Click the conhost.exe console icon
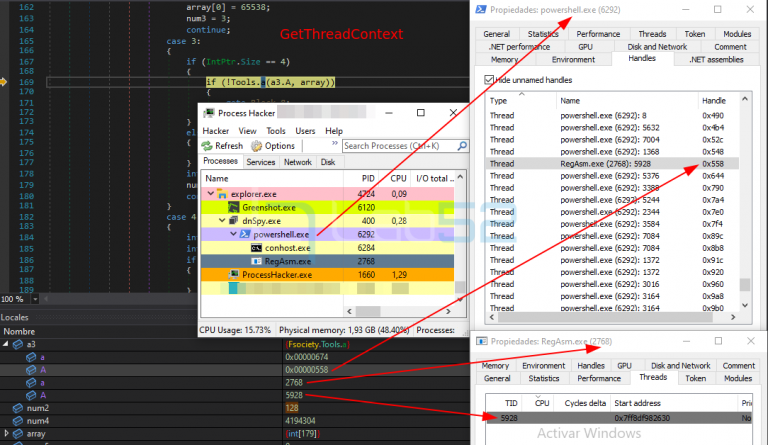This screenshot has height=445, width=768. 257,247
